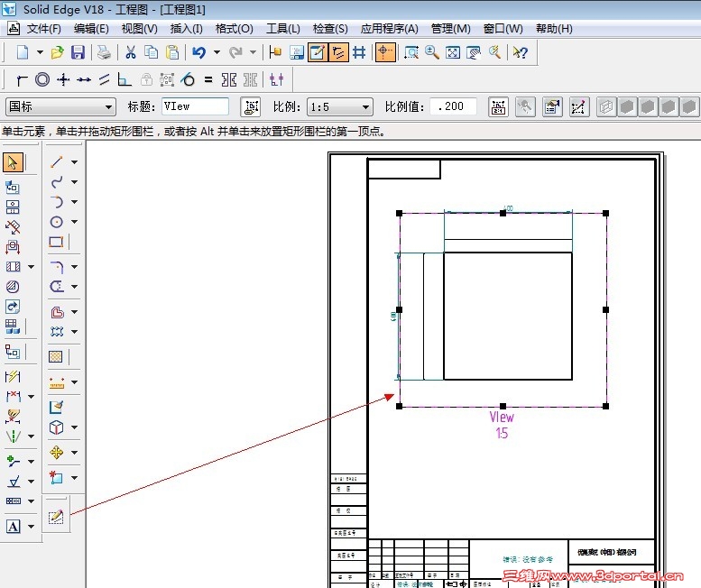701x588 pixels.
Task: Click the 比例值 .200 input field
Action: tap(453, 106)
